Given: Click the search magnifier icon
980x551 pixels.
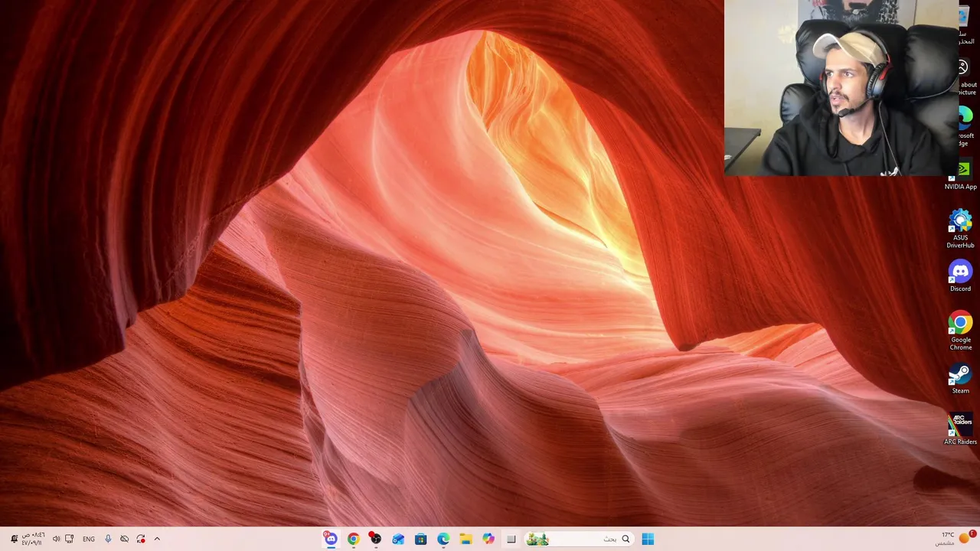Looking at the screenshot, I should click(626, 539).
